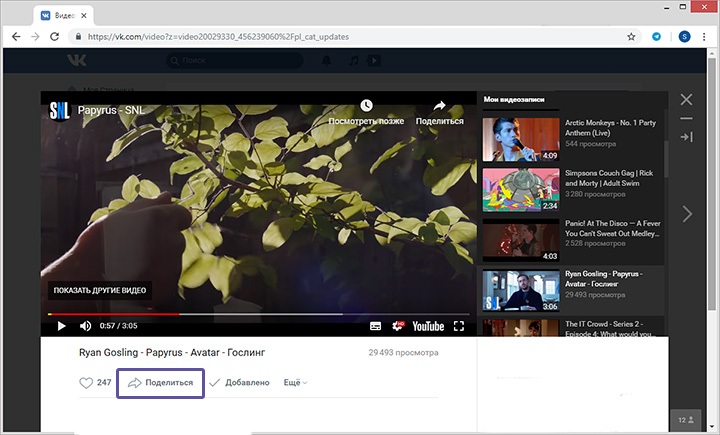Click the page vertical scrollbar

712,184
